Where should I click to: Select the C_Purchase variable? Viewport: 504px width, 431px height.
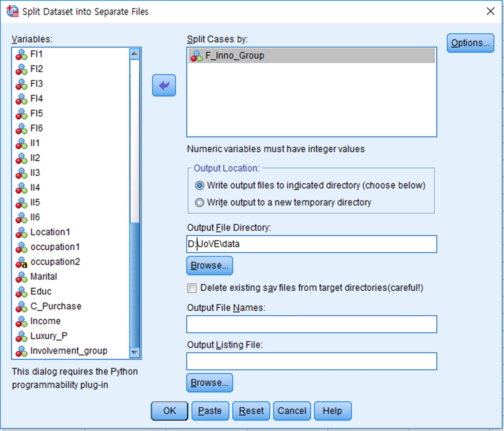56,306
